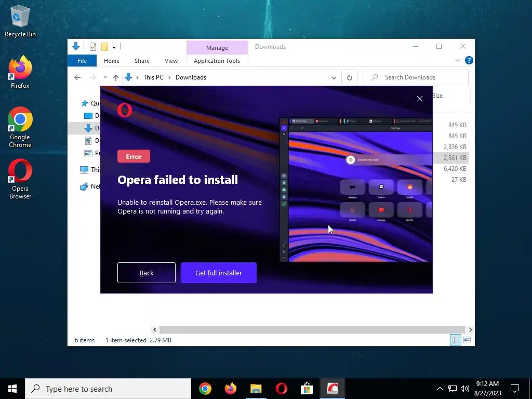Open the View ribbon tab
Viewport: 532px width, 399px height.
click(171, 61)
